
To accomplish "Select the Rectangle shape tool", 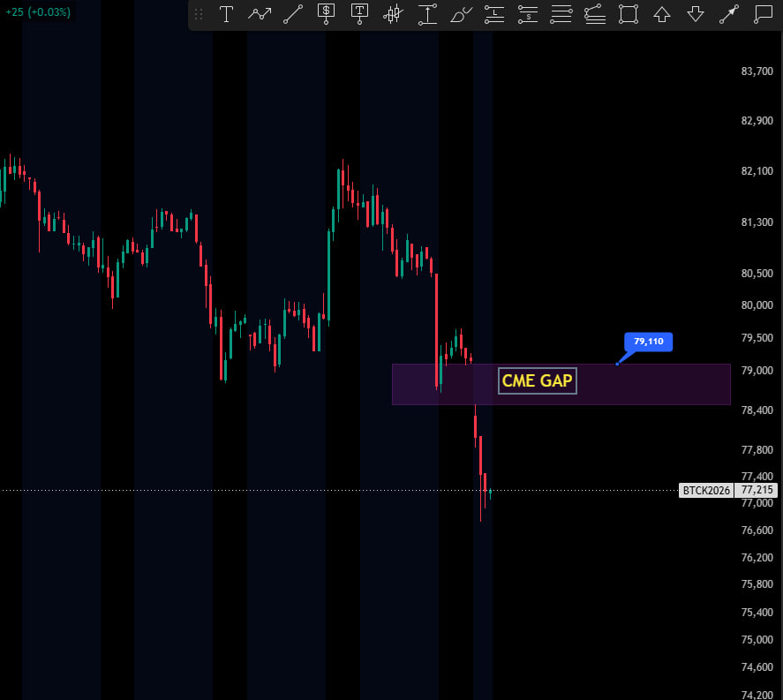I will coord(629,14).
